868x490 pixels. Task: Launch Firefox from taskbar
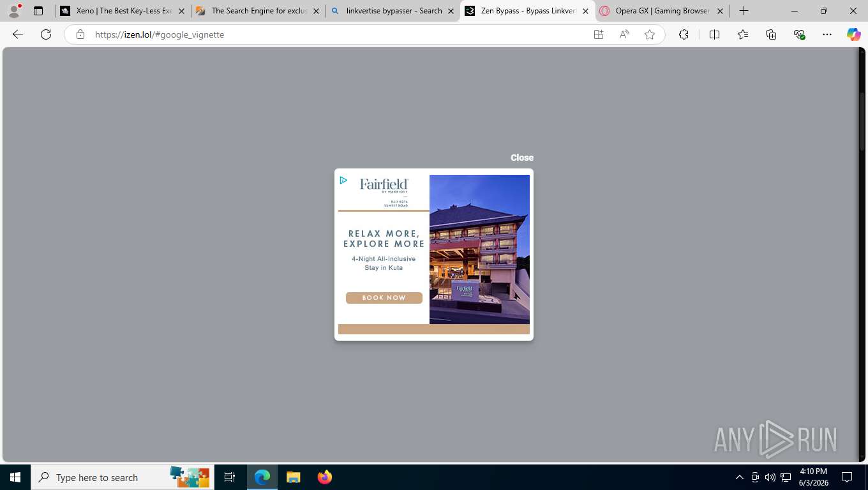click(x=325, y=477)
